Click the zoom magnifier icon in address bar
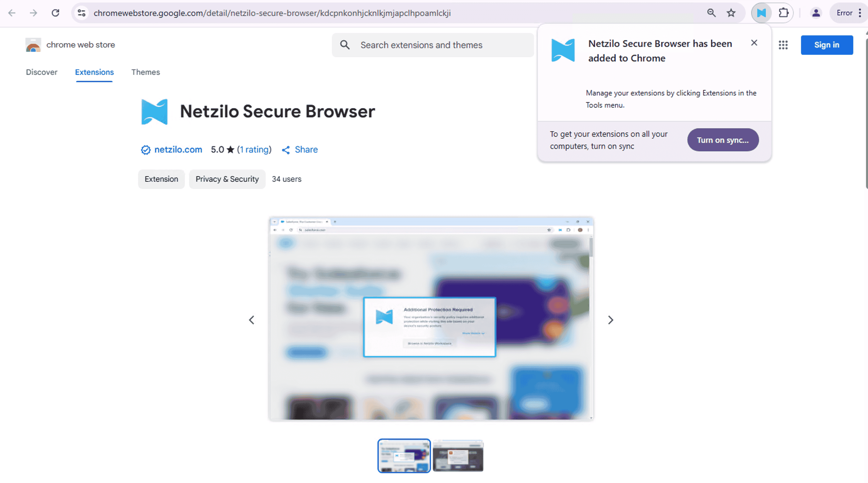 (711, 13)
